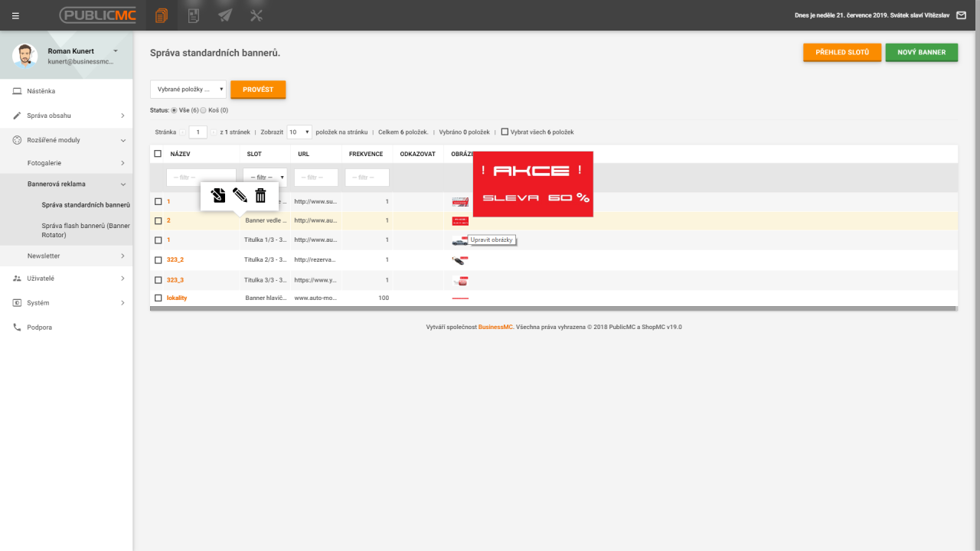This screenshot has width=980, height=551.
Task: Go to previous page arrow
Action: [x=183, y=132]
